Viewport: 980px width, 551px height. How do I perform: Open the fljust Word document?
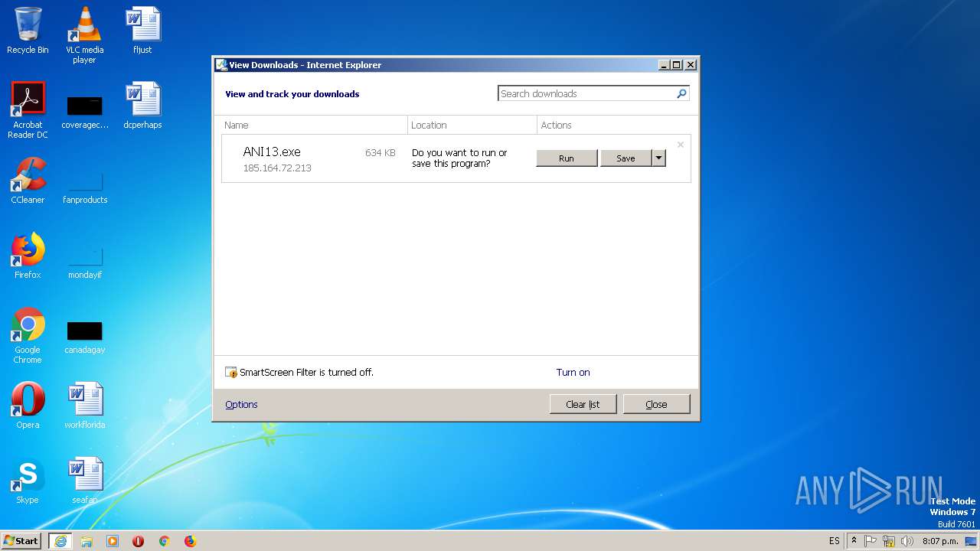142,31
